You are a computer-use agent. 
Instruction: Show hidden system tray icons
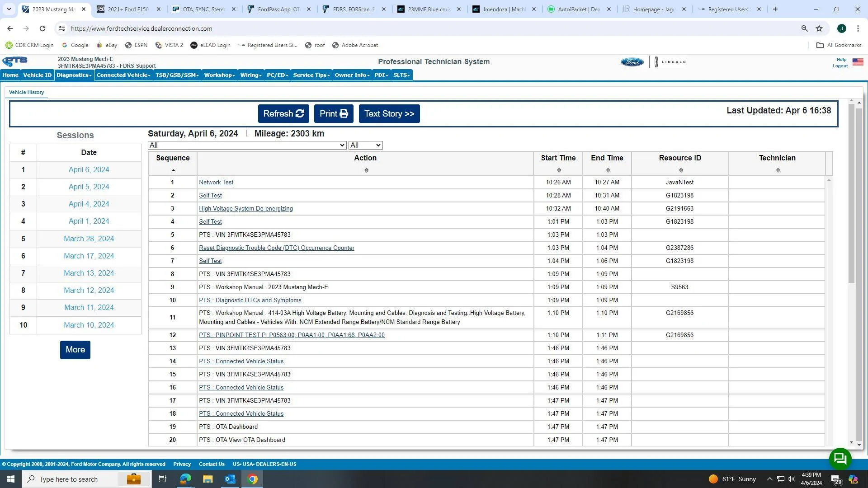pos(769,479)
